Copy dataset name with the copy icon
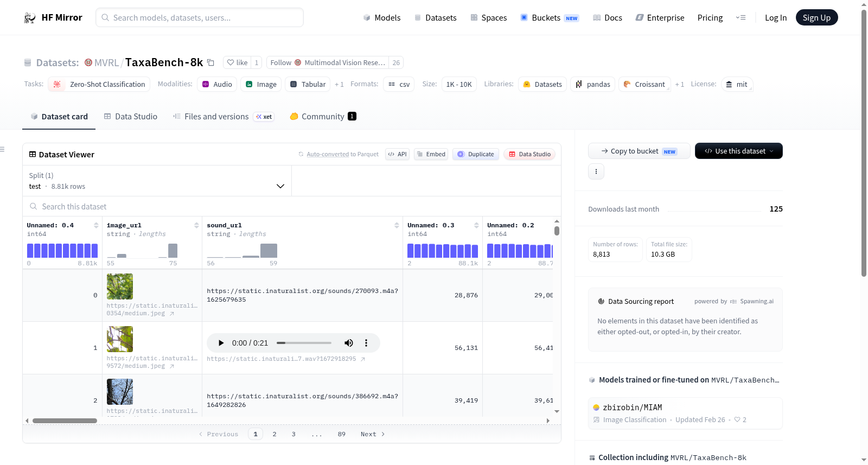 pos(210,63)
